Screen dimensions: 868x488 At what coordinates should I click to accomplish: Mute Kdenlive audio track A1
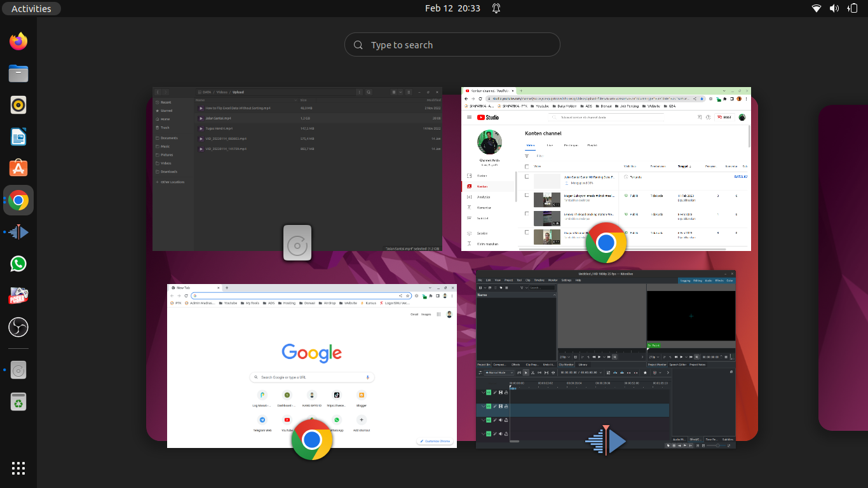(x=500, y=420)
